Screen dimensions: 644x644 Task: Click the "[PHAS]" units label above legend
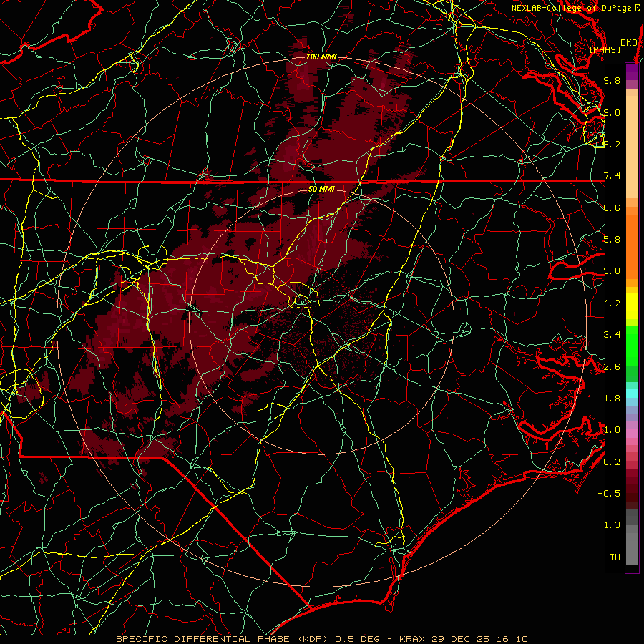tap(605, 49)
